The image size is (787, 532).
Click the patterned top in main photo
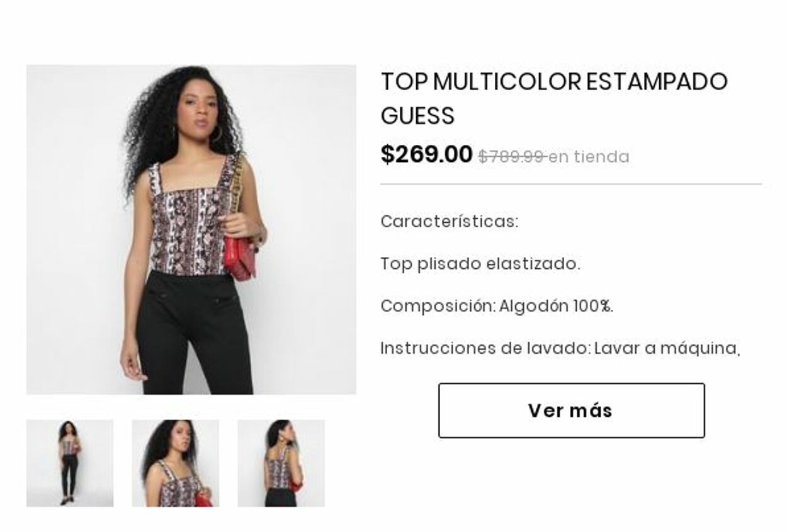coord(192,220)
